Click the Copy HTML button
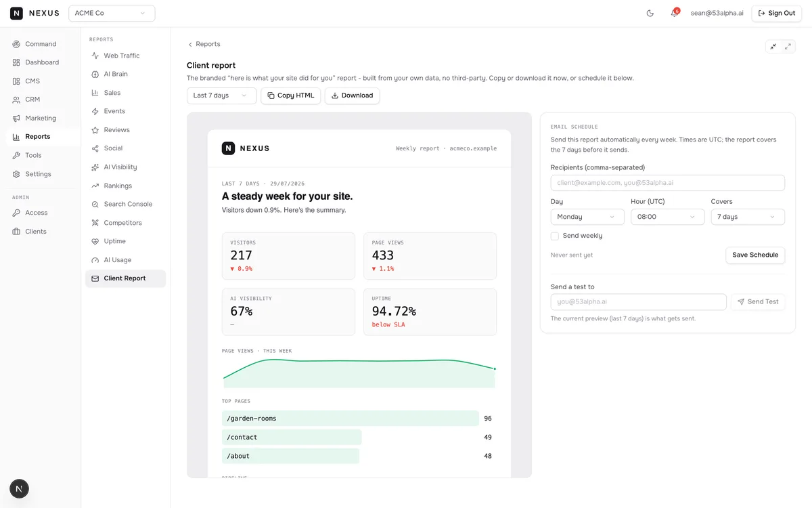 point(291,96)
